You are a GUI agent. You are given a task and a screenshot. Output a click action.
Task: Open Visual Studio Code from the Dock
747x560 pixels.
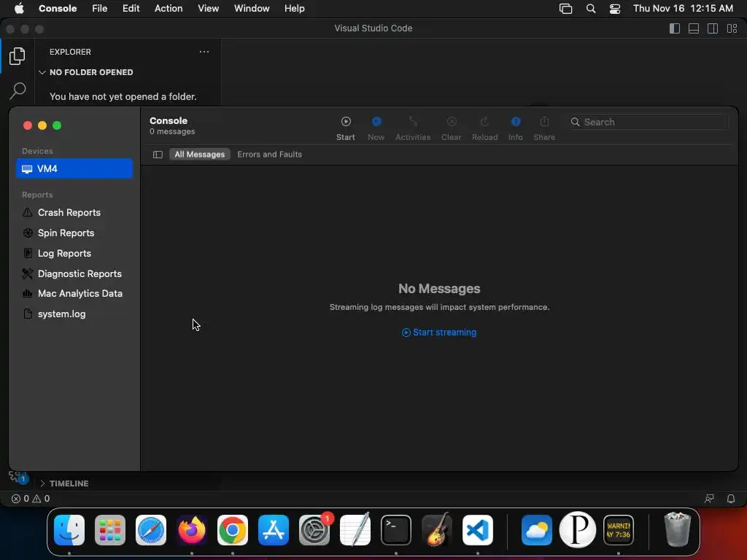[x=477, y=530]
